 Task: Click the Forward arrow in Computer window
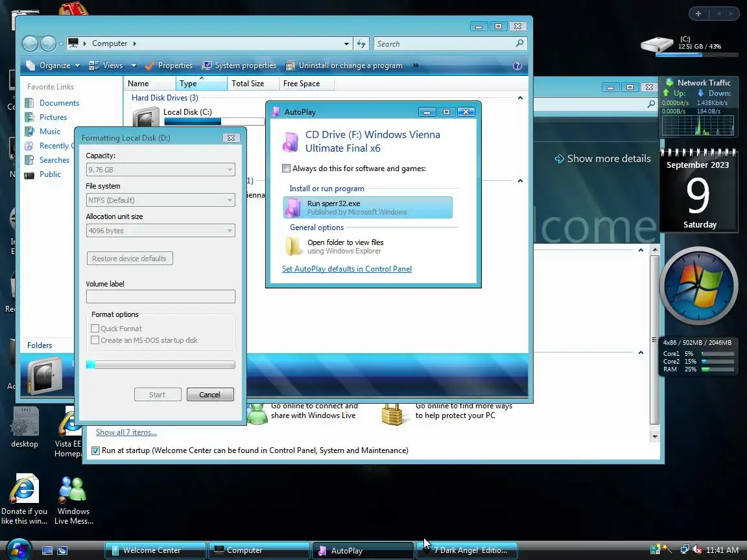pyautogui.click(x=48, y=43)
